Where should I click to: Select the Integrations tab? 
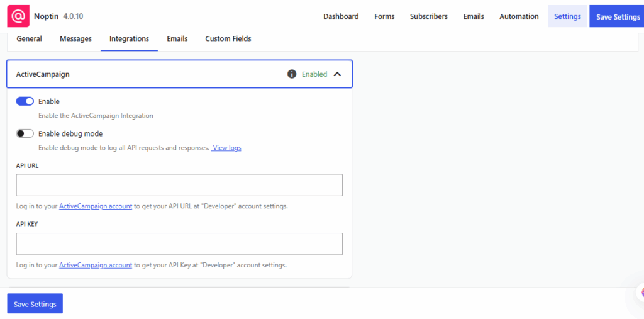pos(129,39)
